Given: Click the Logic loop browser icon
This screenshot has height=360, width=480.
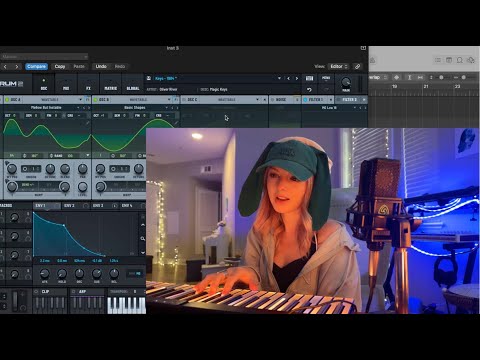Looking at the screenshot, I should pyautogui.click(x=460, y=60).
